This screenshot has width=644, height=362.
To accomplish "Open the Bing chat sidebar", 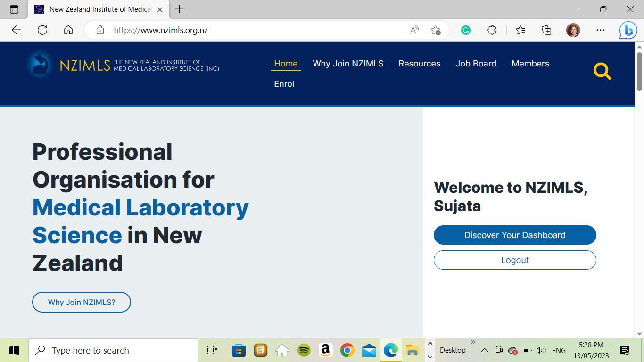I will [628, 30].
